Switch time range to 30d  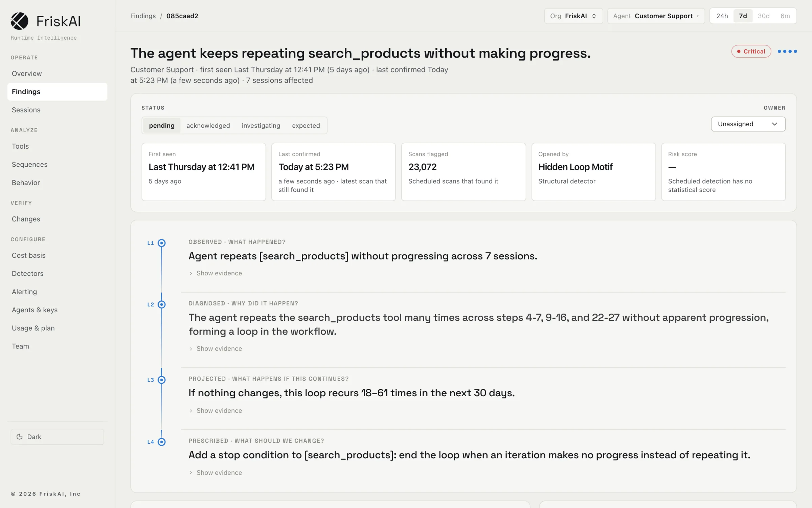pos(764,16)
